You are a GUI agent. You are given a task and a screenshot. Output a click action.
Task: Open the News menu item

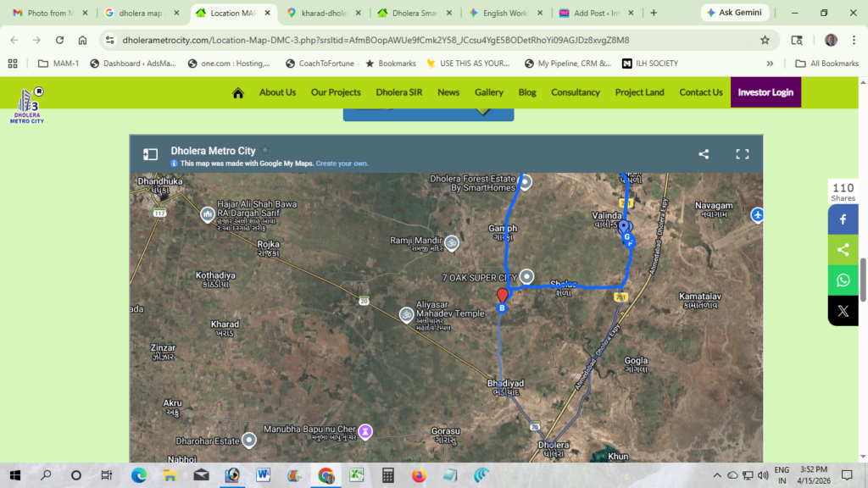click(448, 92)
